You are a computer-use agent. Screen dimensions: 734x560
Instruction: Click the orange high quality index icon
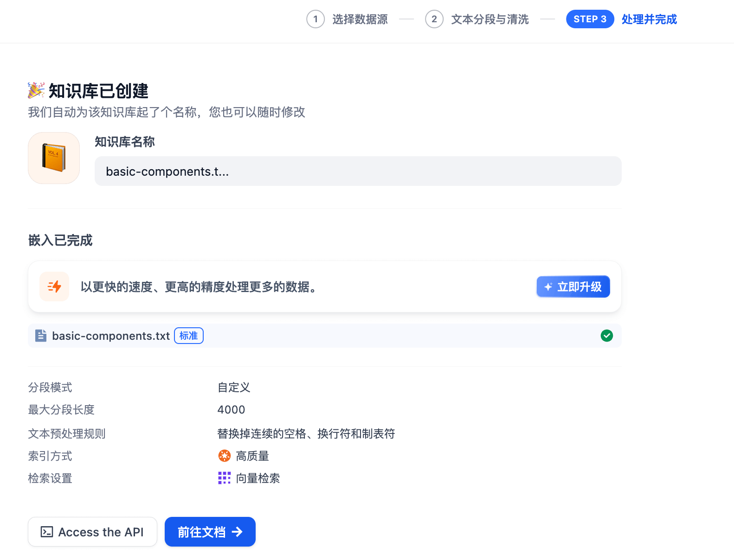point(224,456)
